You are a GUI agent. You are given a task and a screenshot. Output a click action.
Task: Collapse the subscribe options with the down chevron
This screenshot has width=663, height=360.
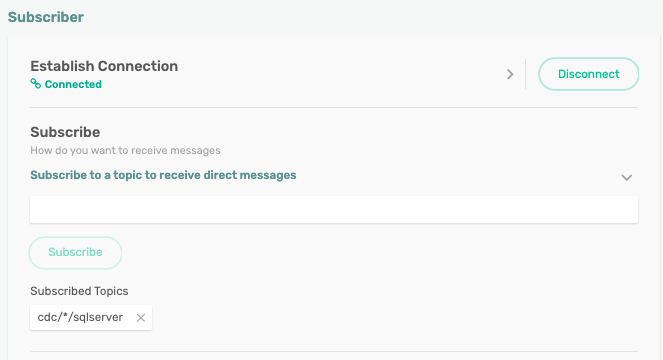click(627, 177)
